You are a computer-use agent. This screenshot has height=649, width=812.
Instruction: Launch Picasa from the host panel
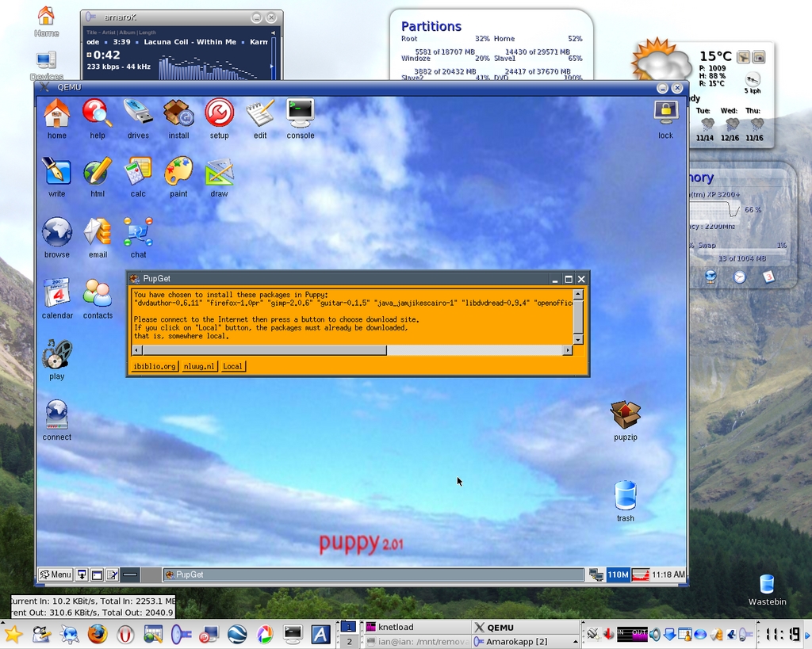pyautogui.click(x=265, y=634)
